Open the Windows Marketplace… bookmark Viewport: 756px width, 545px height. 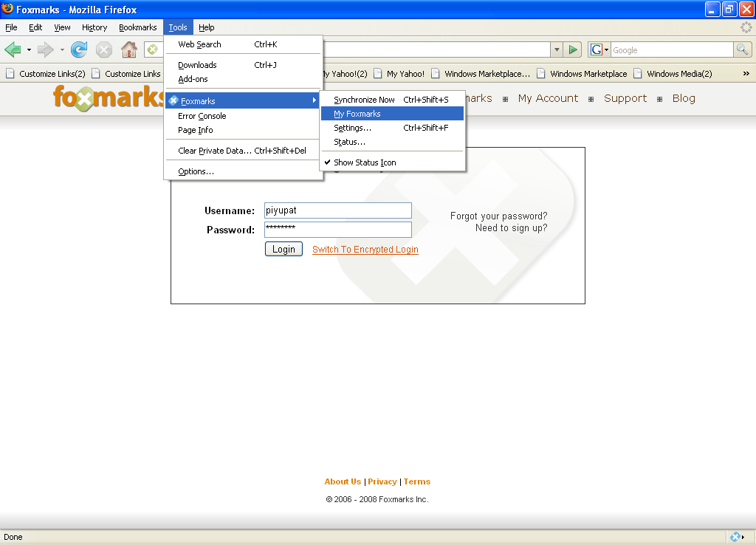point(481,74)
